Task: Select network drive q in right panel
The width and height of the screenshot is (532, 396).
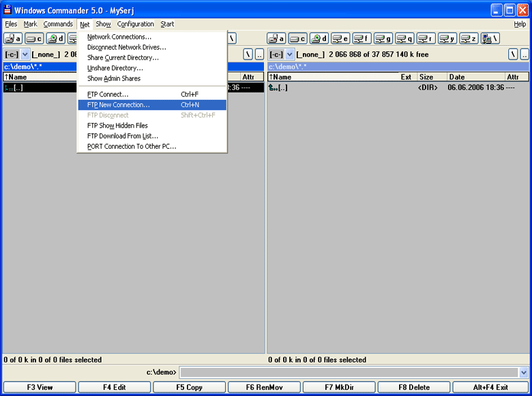Action: click(x=404, y=38)
